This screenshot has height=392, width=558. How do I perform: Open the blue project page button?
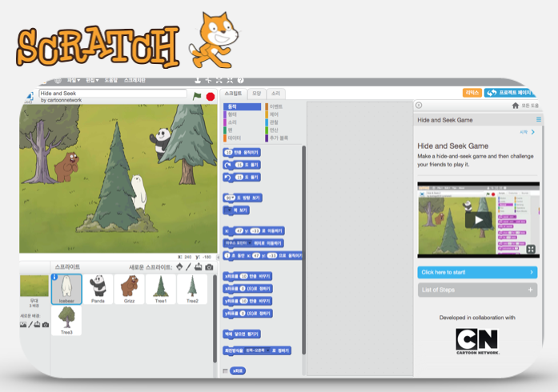pyautogui.click(x=510, y=93)
